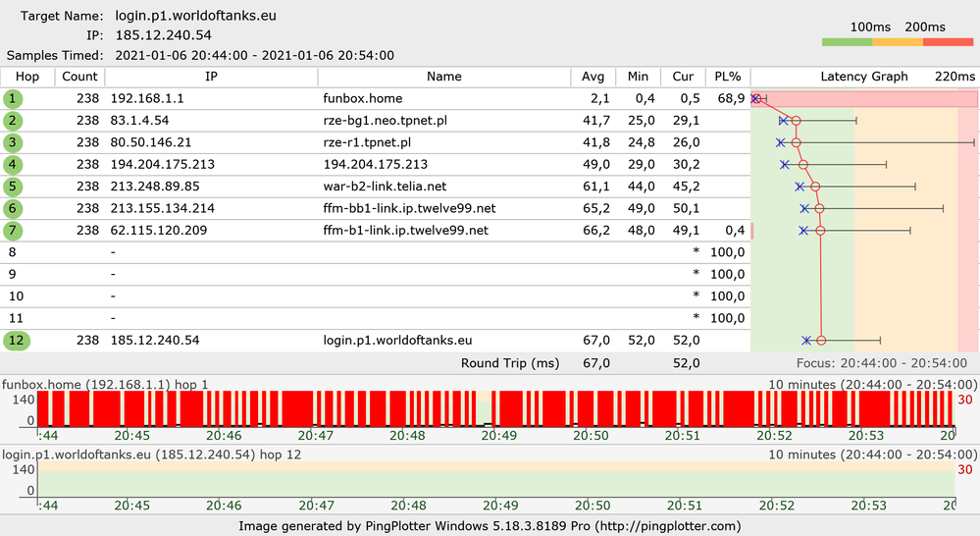The width and height of the screenshot is (980, 536).
Task: Select the rze-r1.tpnet.pl hop name
Action: tap(367, 142)
